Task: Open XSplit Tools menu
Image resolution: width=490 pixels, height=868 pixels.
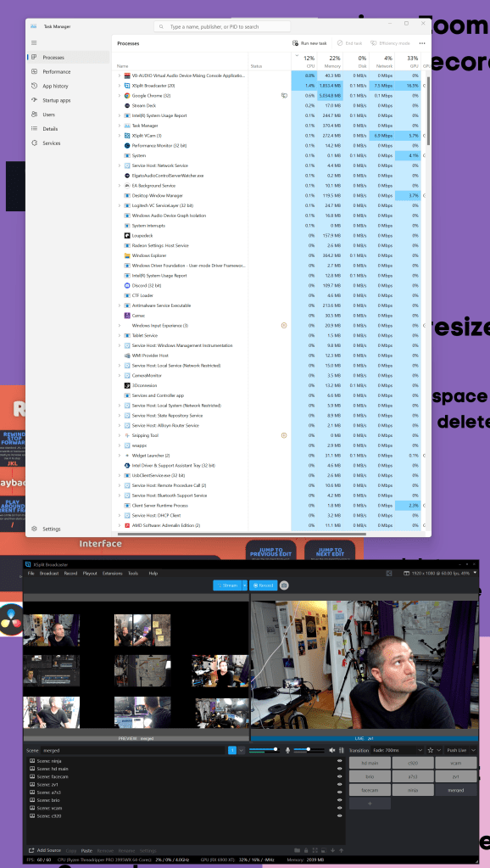Action: (x=133, y=574)
